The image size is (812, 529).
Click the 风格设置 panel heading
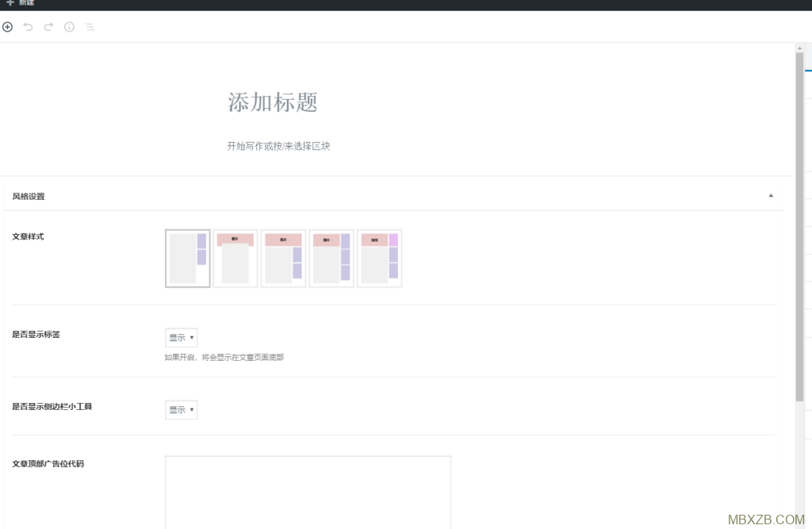point(29,197)
